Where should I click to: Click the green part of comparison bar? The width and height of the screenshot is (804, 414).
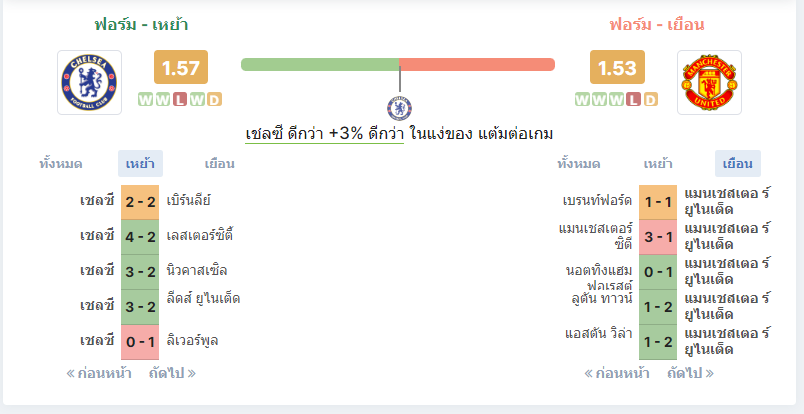pyautogui.click(x=320, y=65)
